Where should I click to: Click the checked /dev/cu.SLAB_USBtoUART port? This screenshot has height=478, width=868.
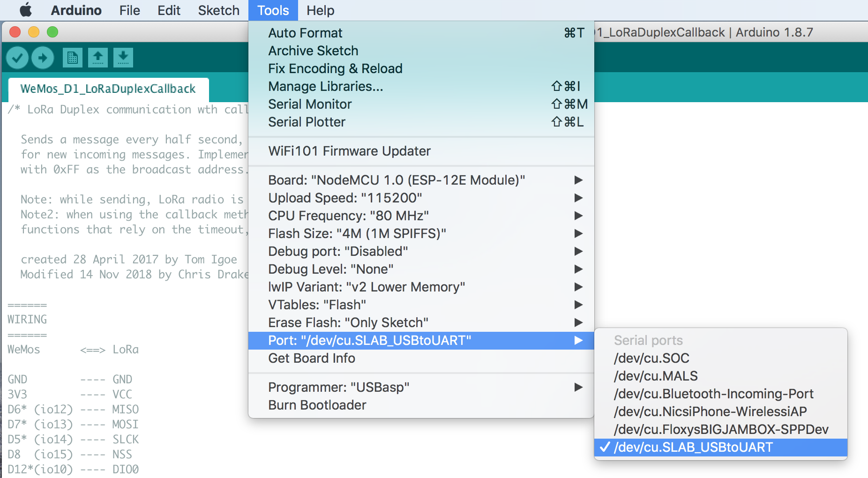pos(721,447)
